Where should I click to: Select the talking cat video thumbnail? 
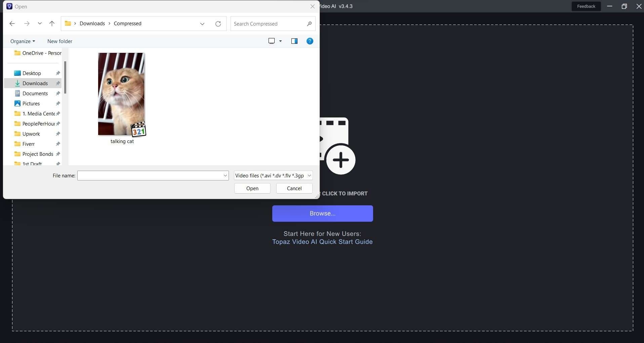121,94
